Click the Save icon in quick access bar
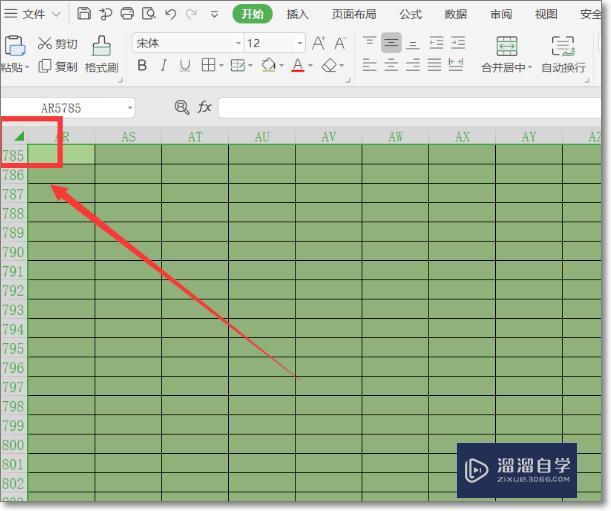Image resolution: width=611 pixels, height=511 pixels. (84, 14)
